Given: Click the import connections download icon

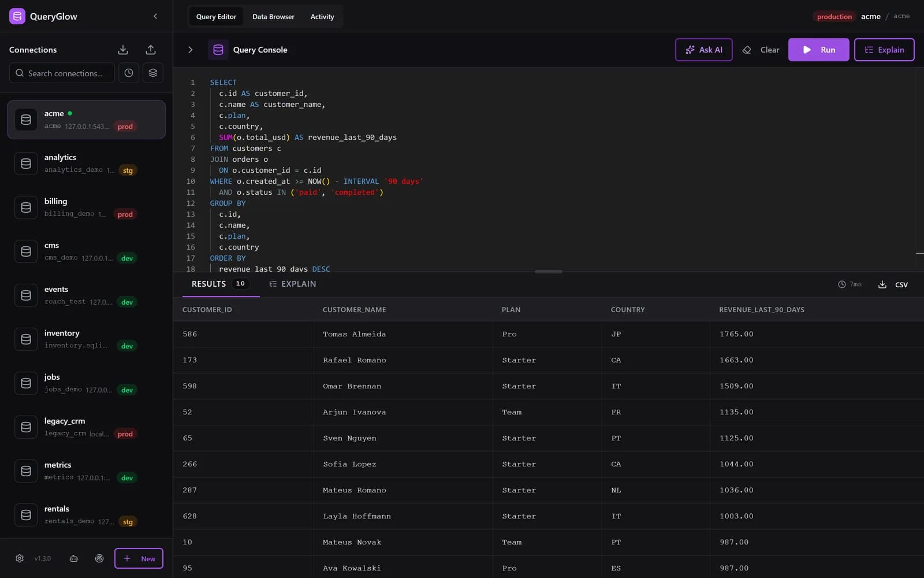Looking at the screenshot, I should [x=123, y=50].
